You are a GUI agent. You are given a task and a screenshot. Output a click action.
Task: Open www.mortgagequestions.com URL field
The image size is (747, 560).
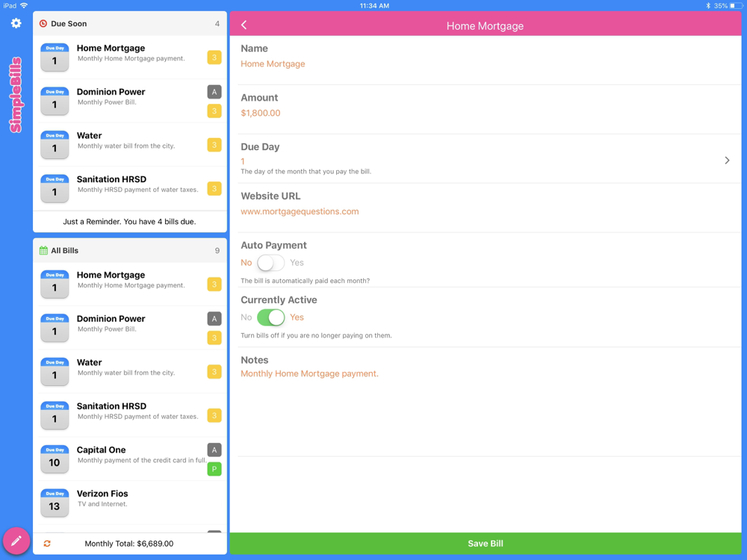(x=300, y=211)
